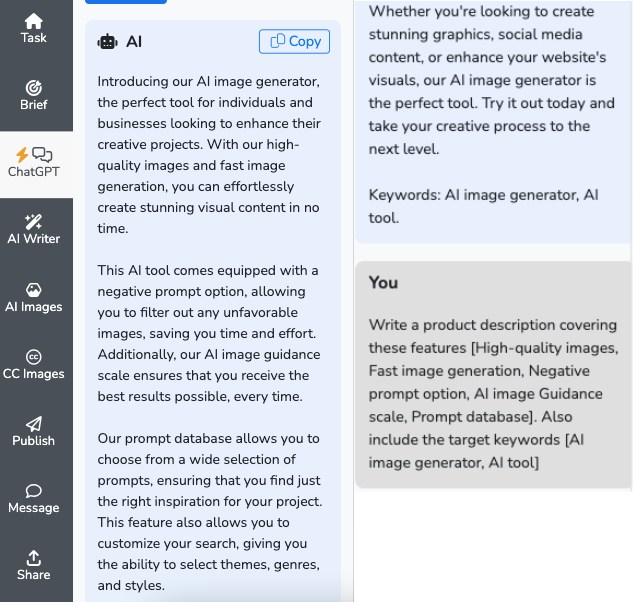Open the AI Writer magic wand icon

click(34, 222)
